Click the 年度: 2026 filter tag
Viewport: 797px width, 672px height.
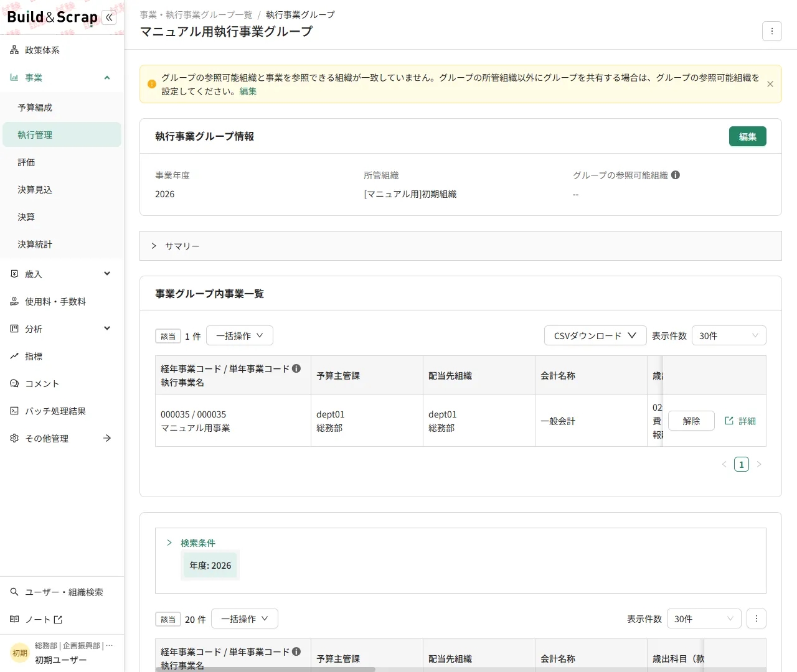[210, 565]
